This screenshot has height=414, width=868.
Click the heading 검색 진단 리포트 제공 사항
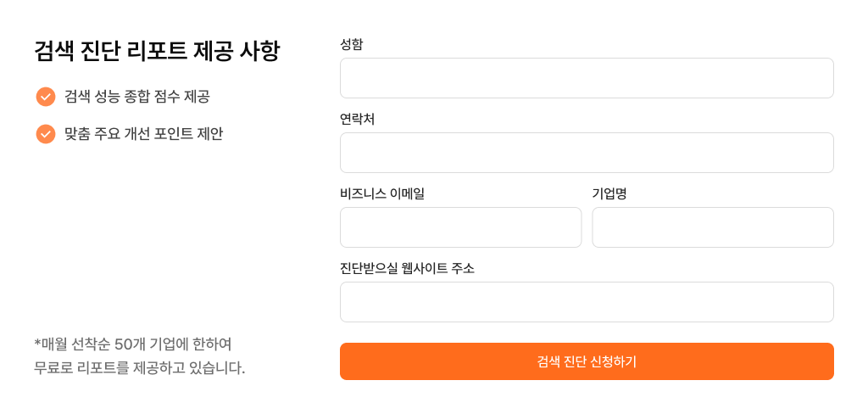click(157, 51)
